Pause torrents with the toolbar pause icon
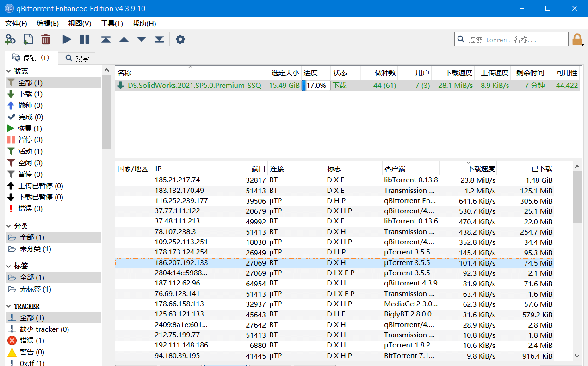 tap(85, 39)
